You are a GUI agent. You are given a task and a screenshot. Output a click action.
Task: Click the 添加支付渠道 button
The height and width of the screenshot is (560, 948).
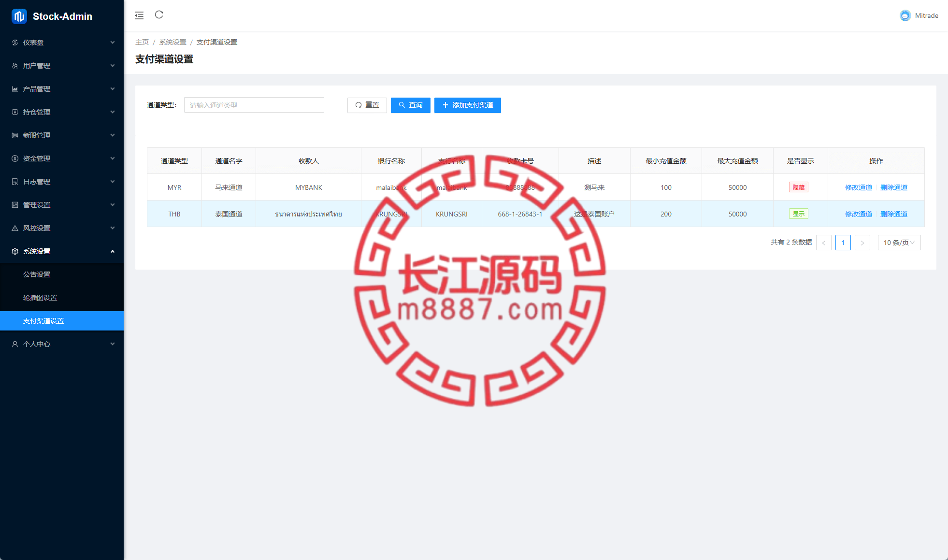[467, 105]
